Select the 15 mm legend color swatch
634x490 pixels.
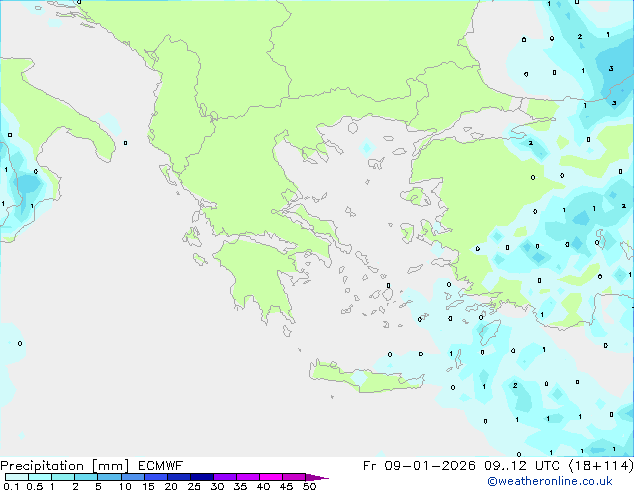click(155, 477)
